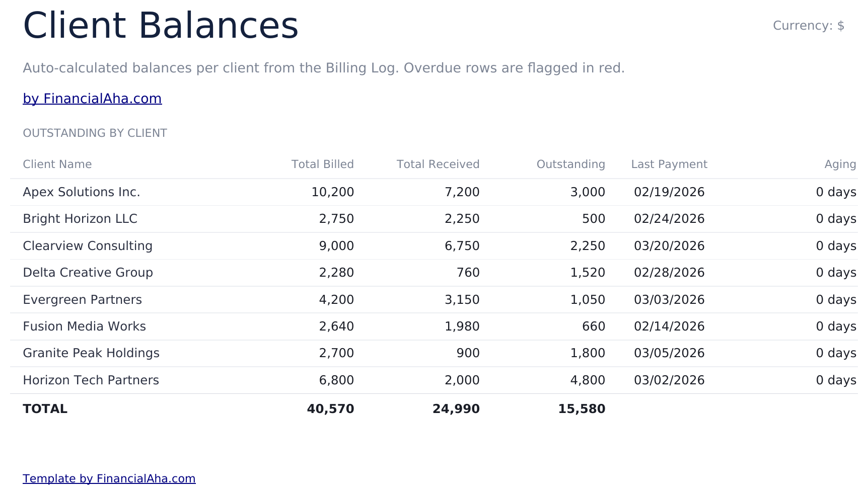Click Clearview Consulting total received 6,750

point(462,246)
